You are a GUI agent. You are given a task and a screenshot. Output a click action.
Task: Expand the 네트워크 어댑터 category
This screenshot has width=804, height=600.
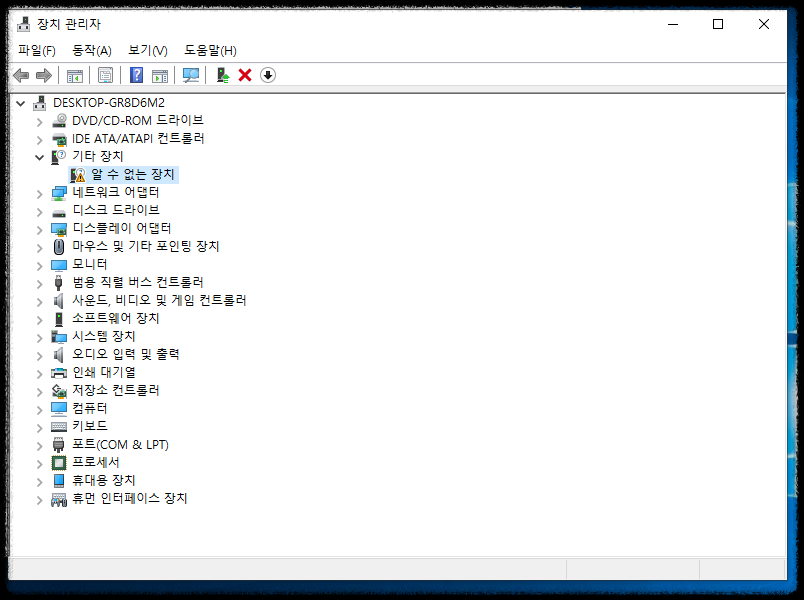[39, 194]
